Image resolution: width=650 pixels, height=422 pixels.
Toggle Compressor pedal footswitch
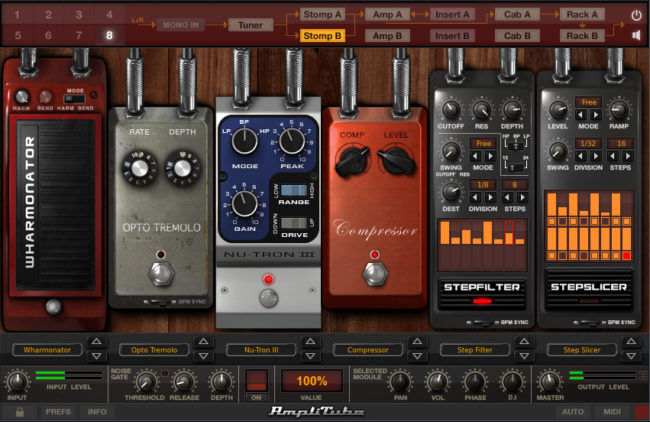click(375, 273)
